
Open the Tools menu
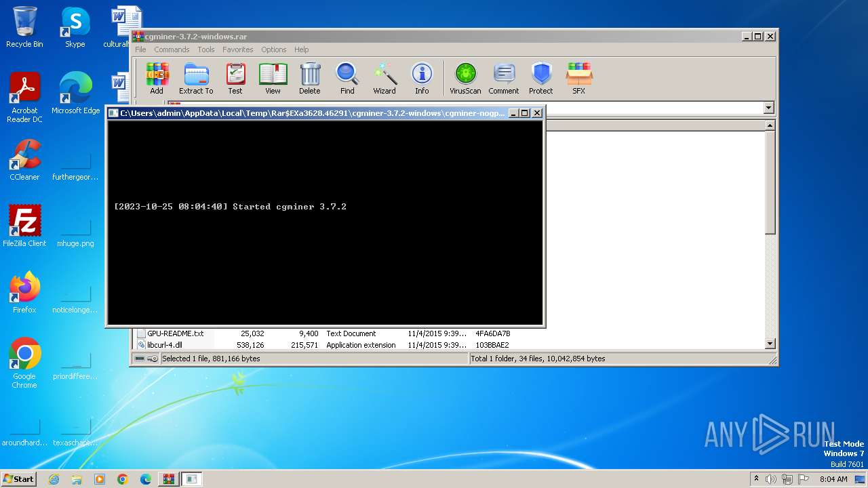[x=206, y=49]
